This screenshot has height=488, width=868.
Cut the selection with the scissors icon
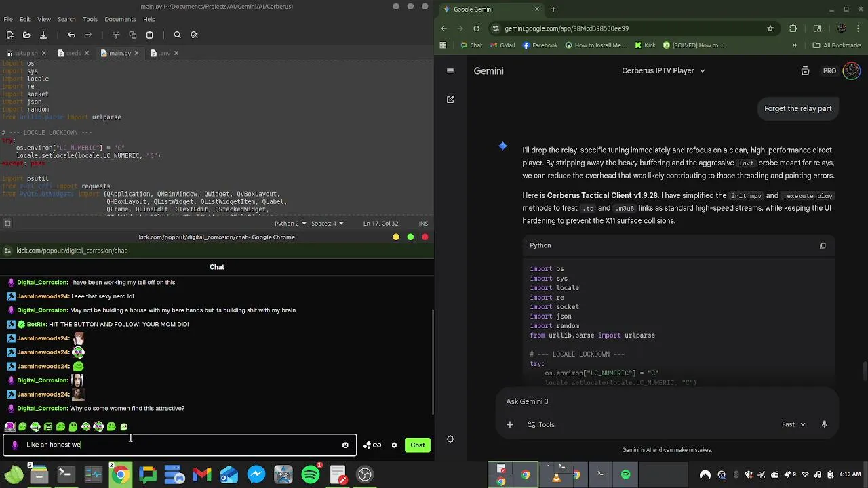coord(116,35)
